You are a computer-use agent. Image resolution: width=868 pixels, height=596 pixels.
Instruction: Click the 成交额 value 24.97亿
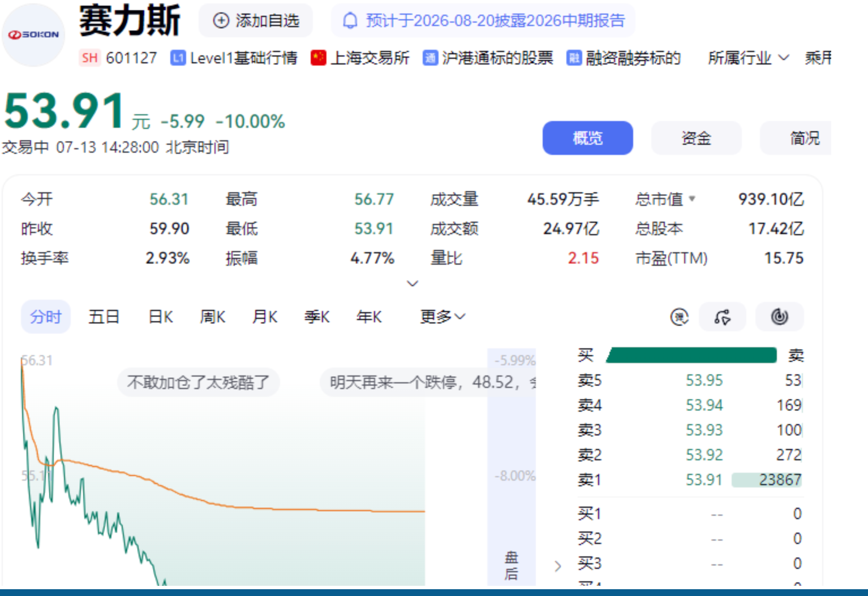point(571,228)
